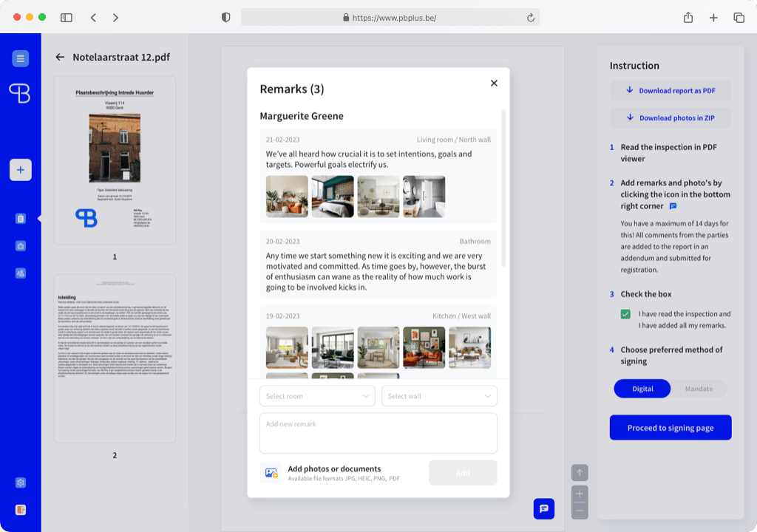Open the browser share menu
This screenshot has height=532, width=757.
(x=688, y=18)
